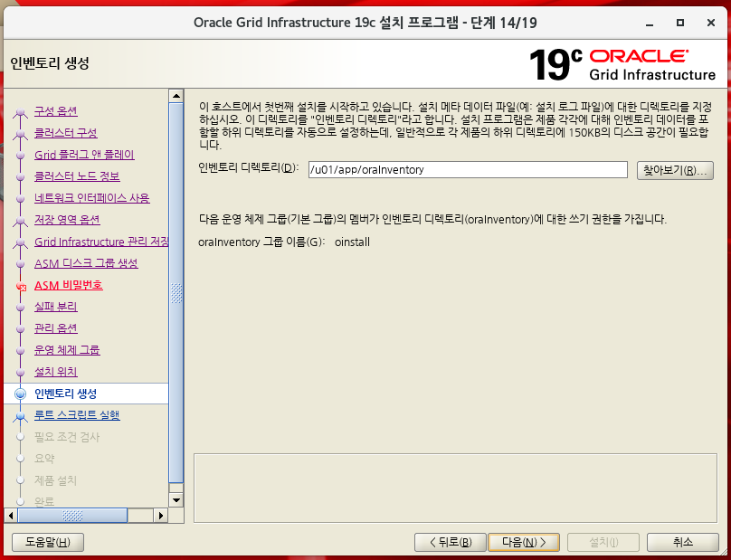Screen dimensions: 731x560
Task: Click the step bullet next to 관리 옵션
Action: click(20, 329)
